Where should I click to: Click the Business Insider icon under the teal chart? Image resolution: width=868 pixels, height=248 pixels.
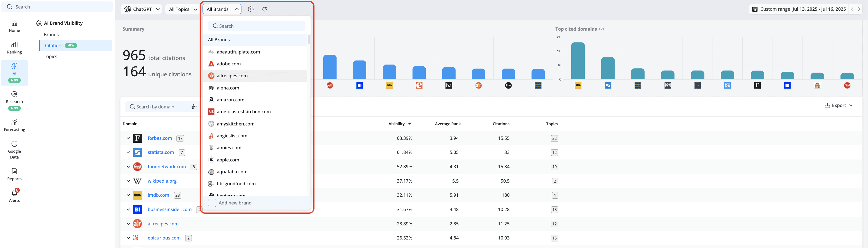coord(787,86)
